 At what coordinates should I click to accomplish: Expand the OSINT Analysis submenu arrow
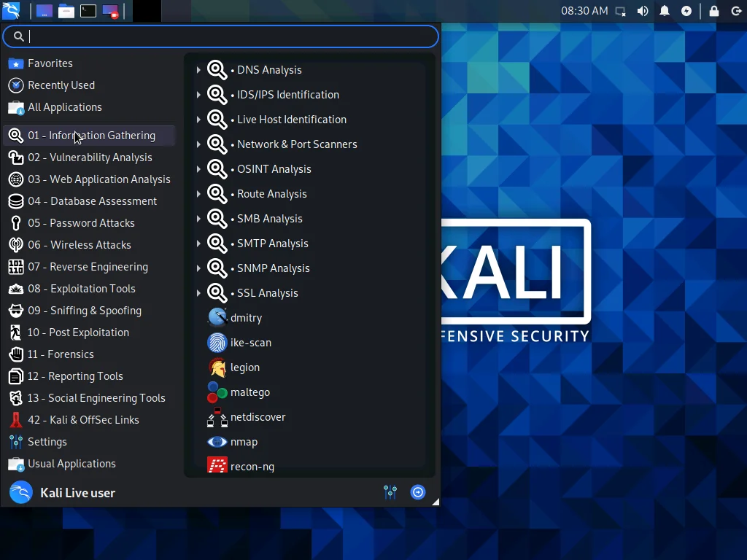(198, 169)
